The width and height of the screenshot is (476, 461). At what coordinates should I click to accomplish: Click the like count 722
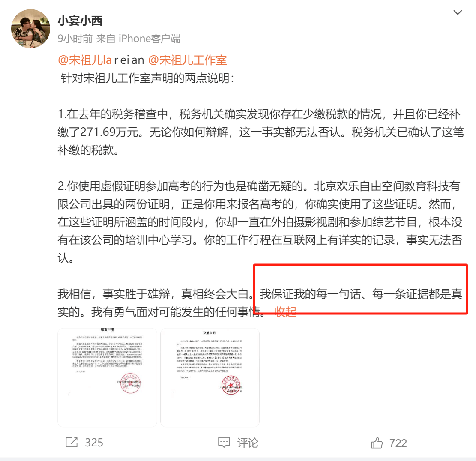[x=398, y=443]
